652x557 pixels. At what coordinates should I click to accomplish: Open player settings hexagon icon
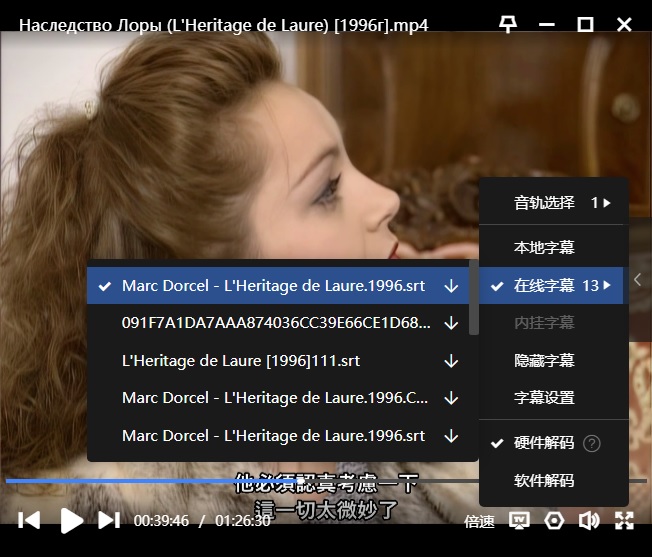tap(554, 520)
